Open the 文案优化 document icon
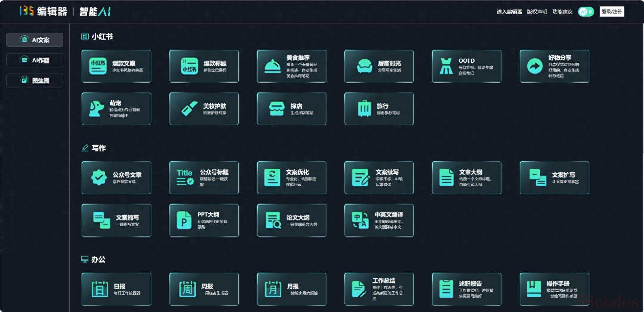 pyautogui.click(x=272, y=178)
